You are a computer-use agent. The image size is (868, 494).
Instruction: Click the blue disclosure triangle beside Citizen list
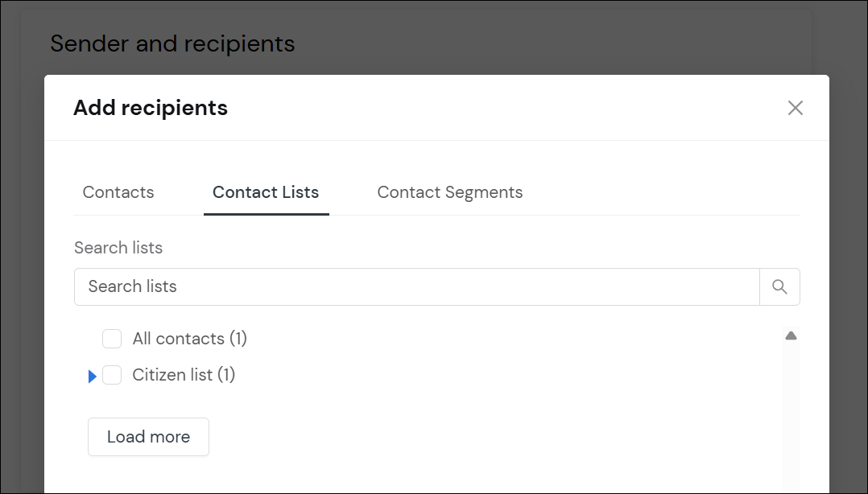point(93,375)
